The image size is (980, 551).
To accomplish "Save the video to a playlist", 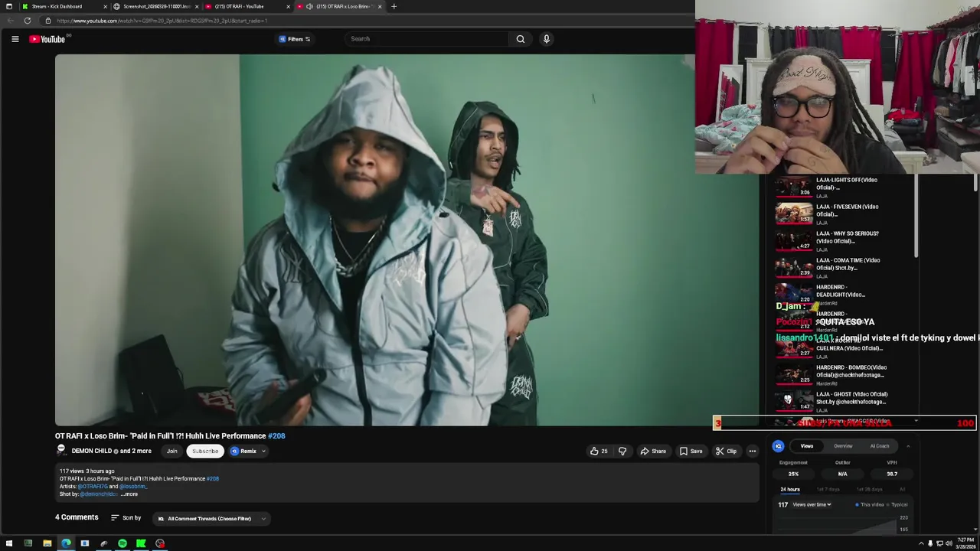I will coord(691,452).
